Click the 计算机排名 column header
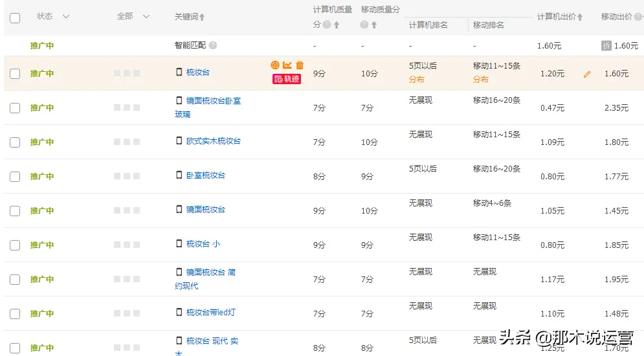Viewport: 644px width, 356px height. click(x=428, y=25)
